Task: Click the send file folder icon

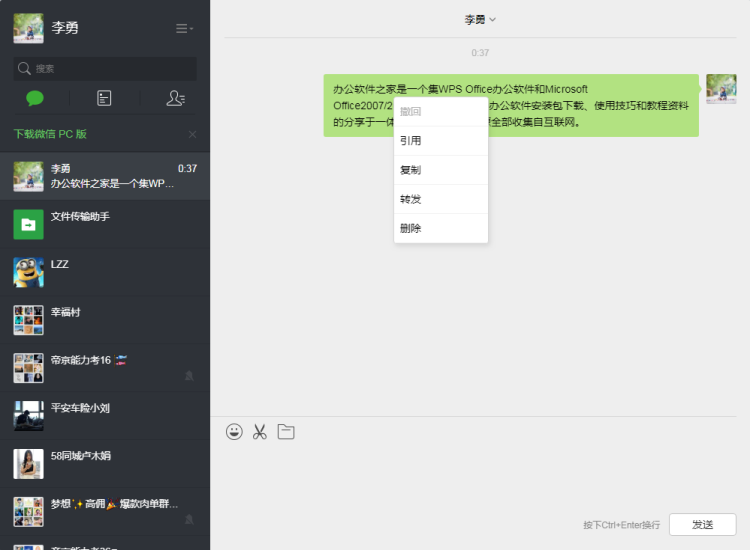Action: tap(286, 432)
